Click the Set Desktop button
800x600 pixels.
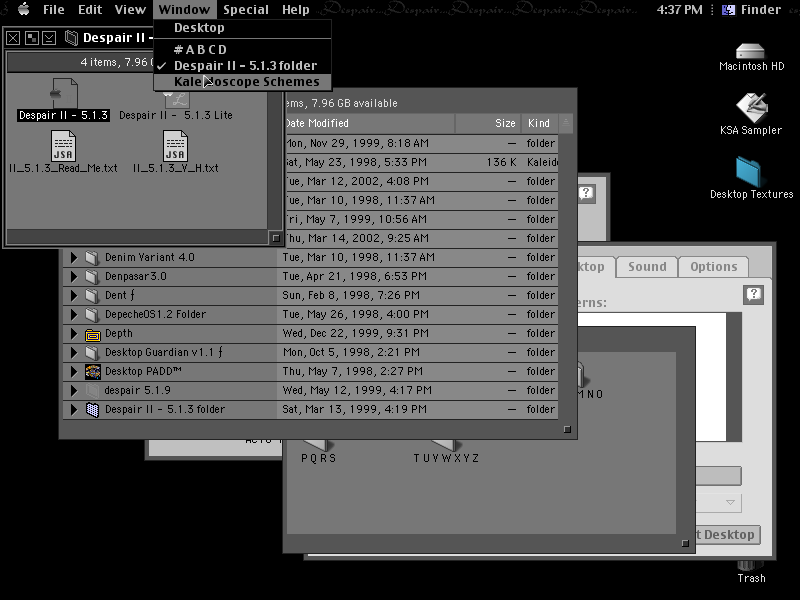[x=728, y=535]
